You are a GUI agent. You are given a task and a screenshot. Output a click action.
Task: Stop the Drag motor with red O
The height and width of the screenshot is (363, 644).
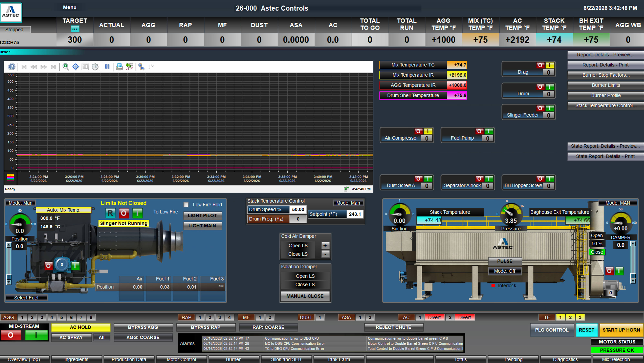[x=540, y=65]
